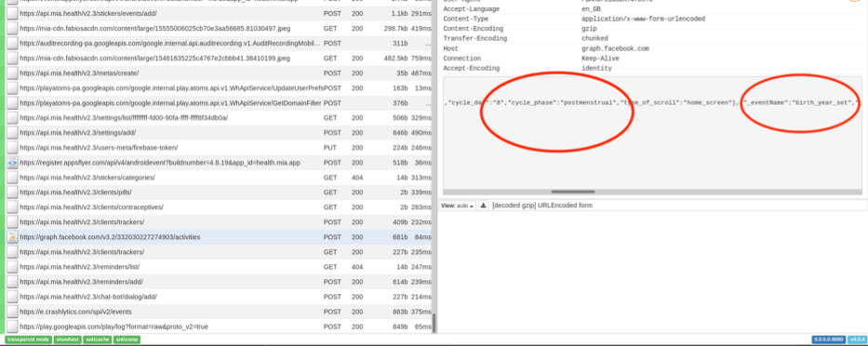This screenshot has height=346, width=868.
Task: Click the 84ms time of the facebook flow
Action: [x=422, y=237]
